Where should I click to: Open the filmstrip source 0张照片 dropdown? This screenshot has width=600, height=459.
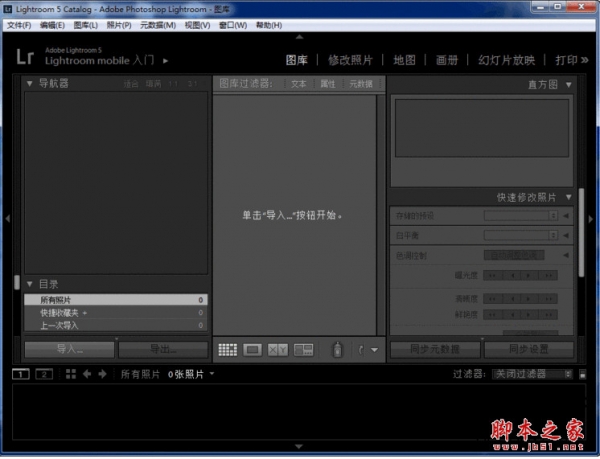191,374
